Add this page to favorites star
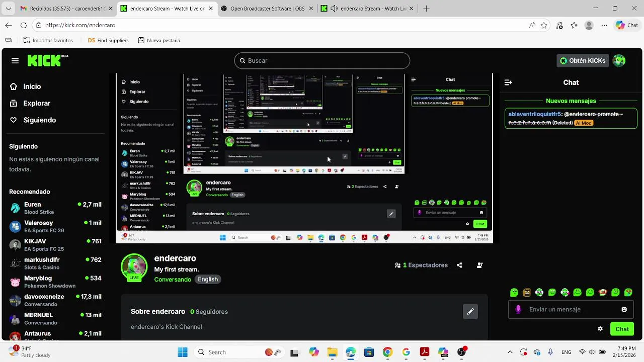 tap(544, 25)
